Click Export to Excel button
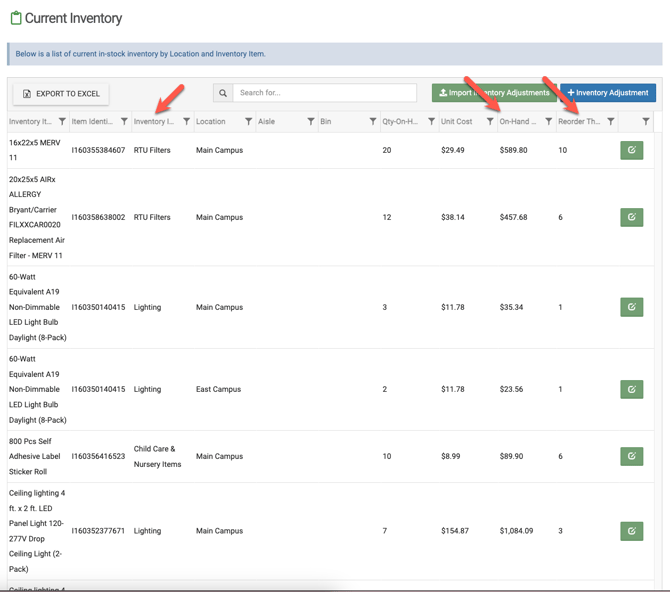 [61, 94]
